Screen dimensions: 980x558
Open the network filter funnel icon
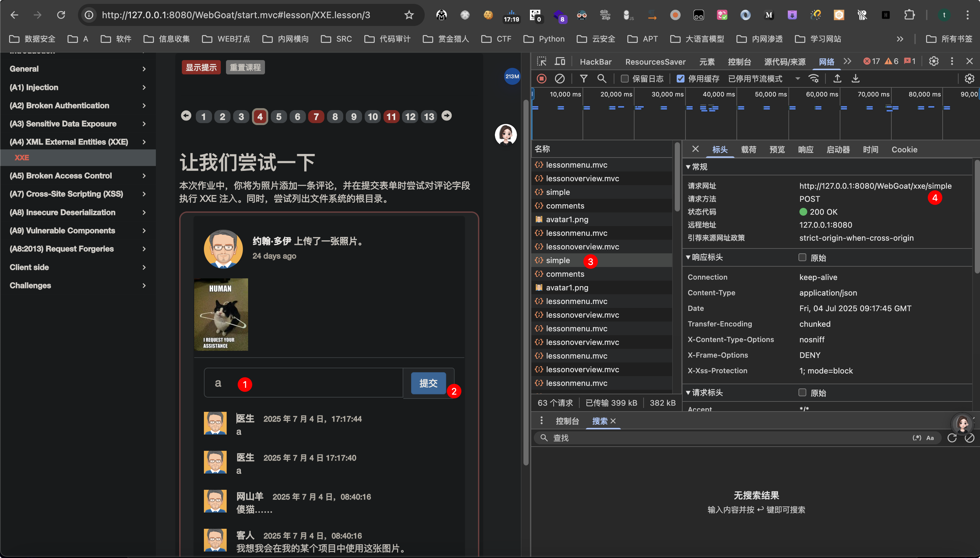click(584, 79)
